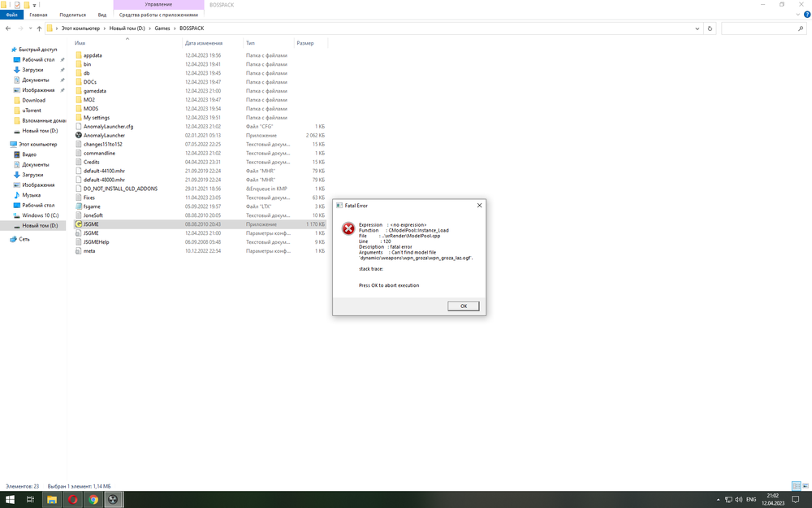Expand the ribbon with the chevron
Screen dimensions: 812x508
(x=798, y=15)
